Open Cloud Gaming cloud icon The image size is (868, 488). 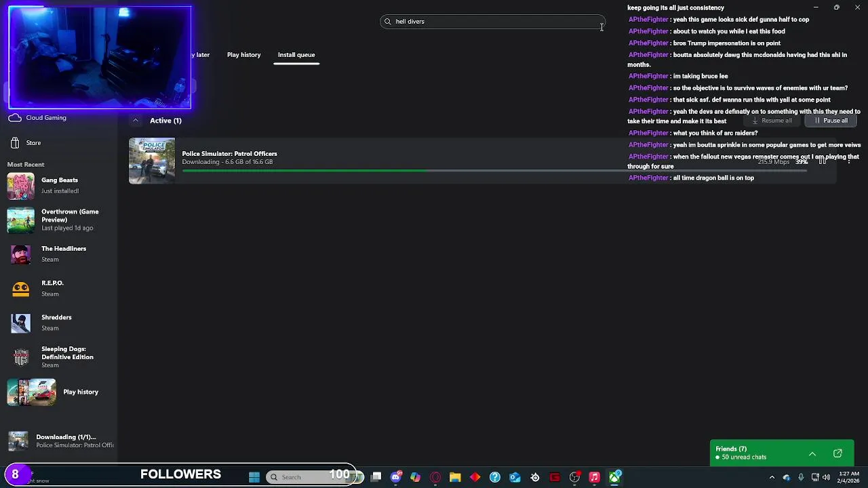coord(15,118)
